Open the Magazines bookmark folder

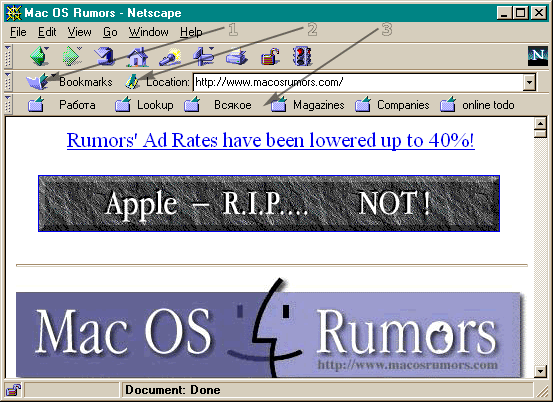[308, 105]
